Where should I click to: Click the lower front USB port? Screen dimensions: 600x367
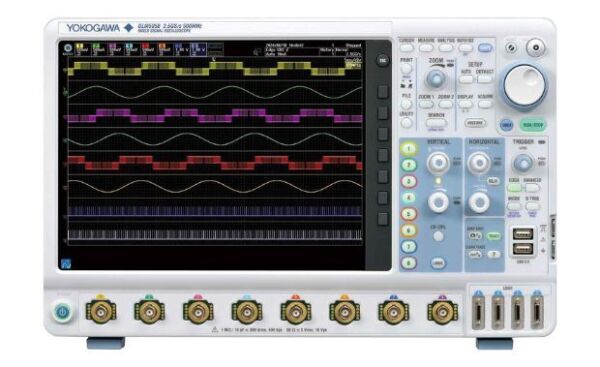523,249
